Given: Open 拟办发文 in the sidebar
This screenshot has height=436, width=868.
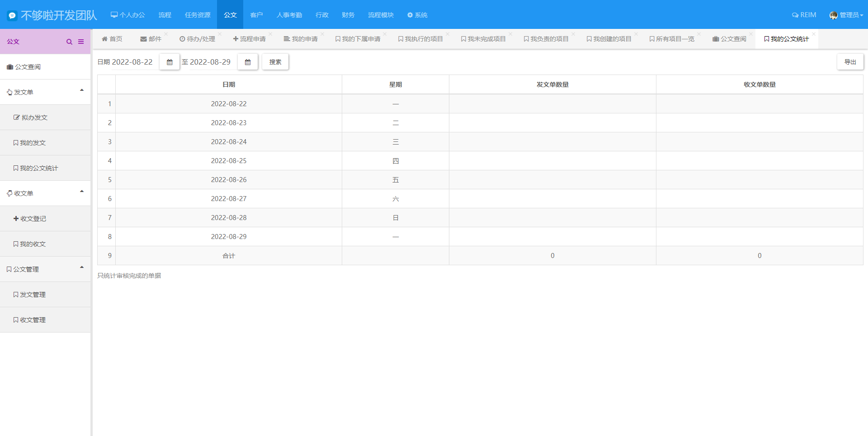Looking at the screenshot, I should click(45, 117).
